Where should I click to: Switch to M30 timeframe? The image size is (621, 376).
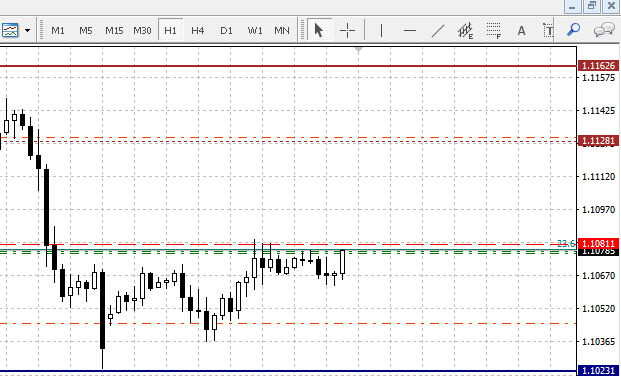(x=142, y=30)
